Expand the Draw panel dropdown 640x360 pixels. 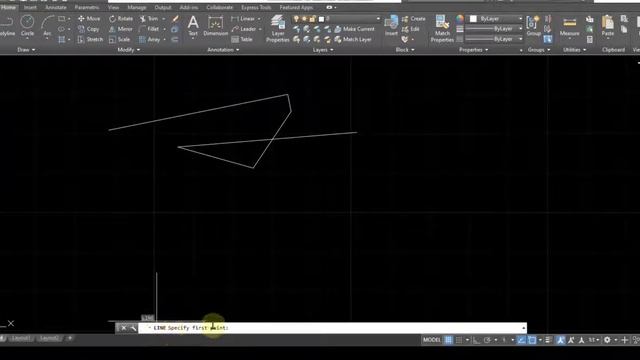[x=26, y=50]
